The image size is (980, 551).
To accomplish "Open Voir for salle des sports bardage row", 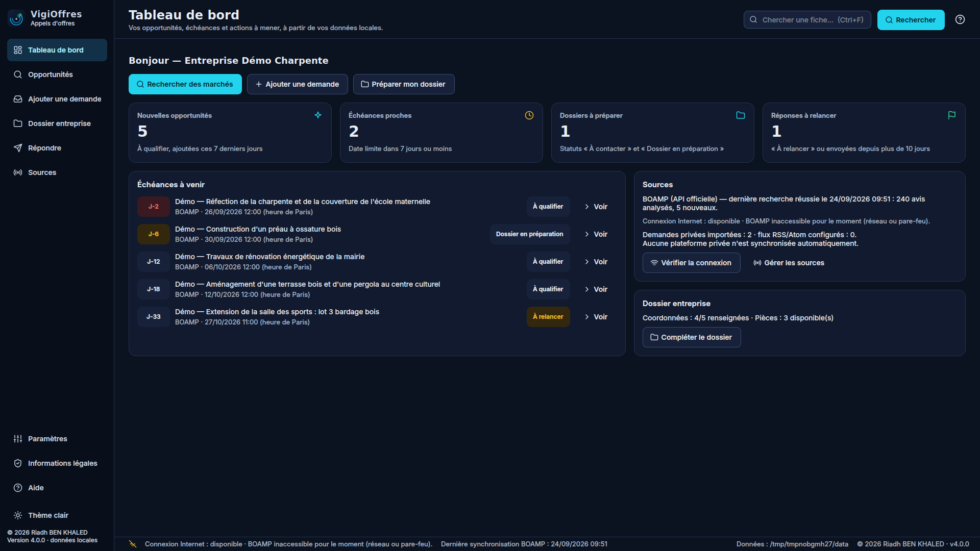I will [x=596, y=317].
